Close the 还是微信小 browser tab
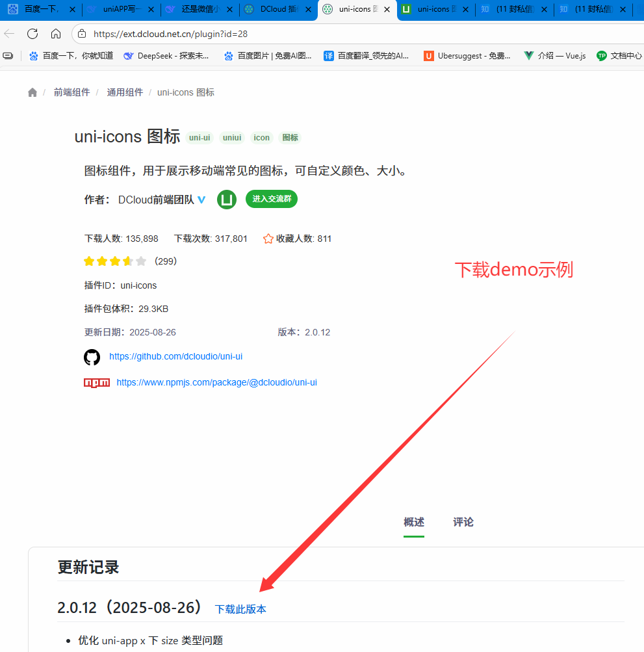Image resolution: width=644 pixels, height=652 pixels. click(x=229, y=9)
